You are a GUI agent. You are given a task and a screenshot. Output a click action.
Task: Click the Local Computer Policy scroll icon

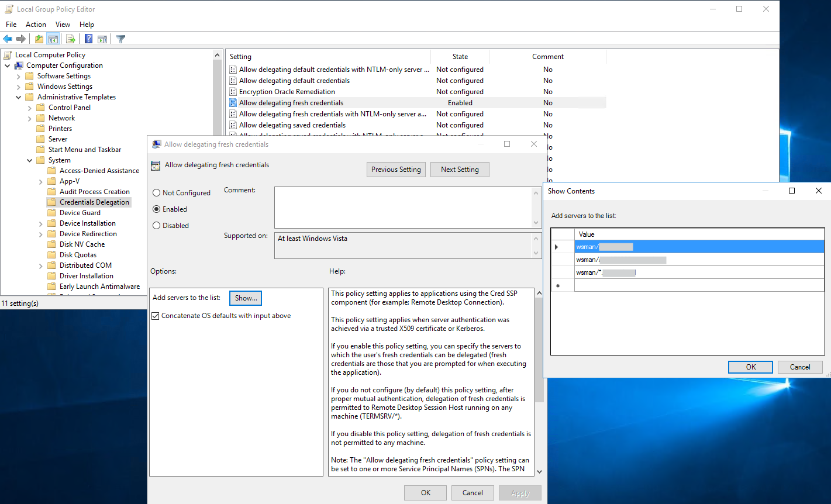tap(8, 55)
